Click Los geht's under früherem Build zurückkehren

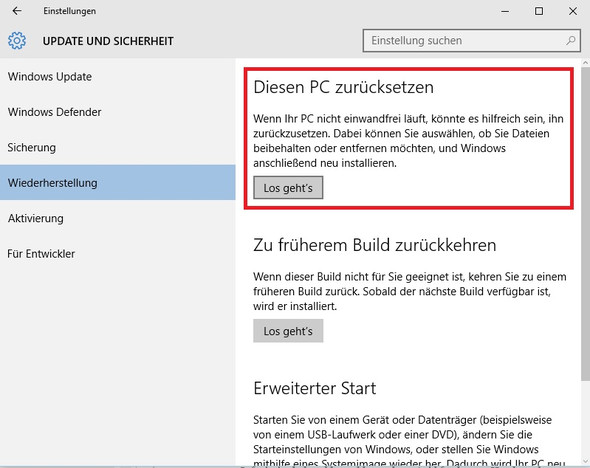(x=288, y=331)
